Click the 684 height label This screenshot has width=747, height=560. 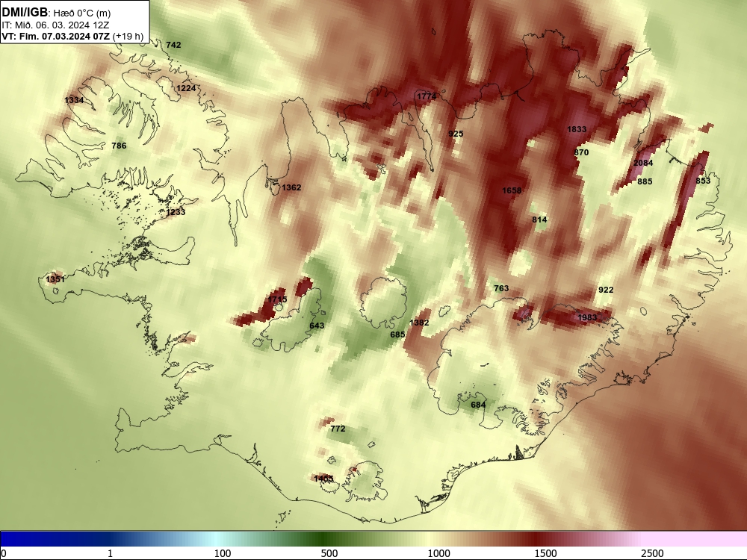(478, 405)
